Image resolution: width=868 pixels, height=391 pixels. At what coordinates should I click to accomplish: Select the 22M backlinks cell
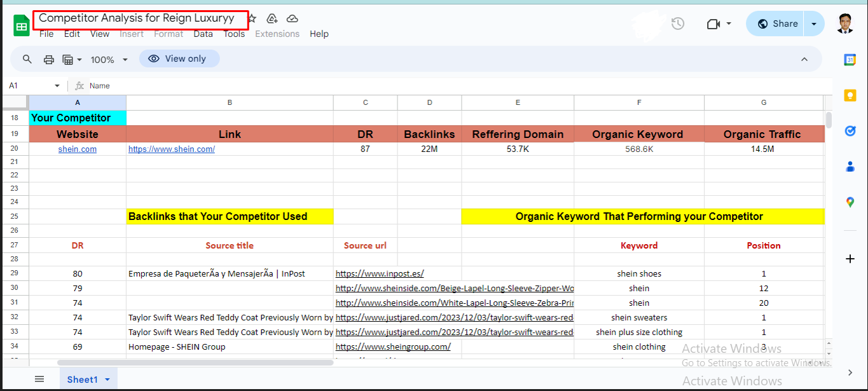429,149
